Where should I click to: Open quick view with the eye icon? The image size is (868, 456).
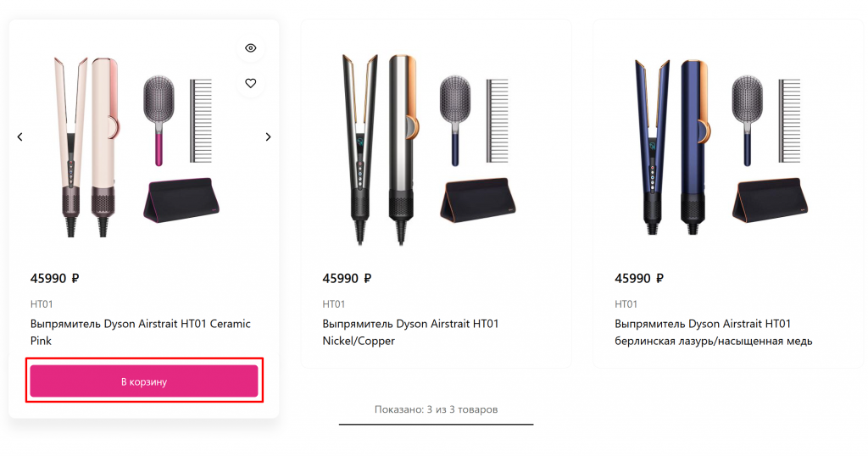[251, 48]
